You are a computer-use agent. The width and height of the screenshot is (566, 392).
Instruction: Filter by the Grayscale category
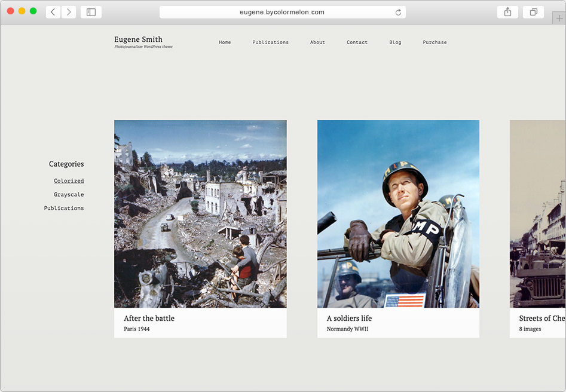pyautogui.click(x=69, y=194)
